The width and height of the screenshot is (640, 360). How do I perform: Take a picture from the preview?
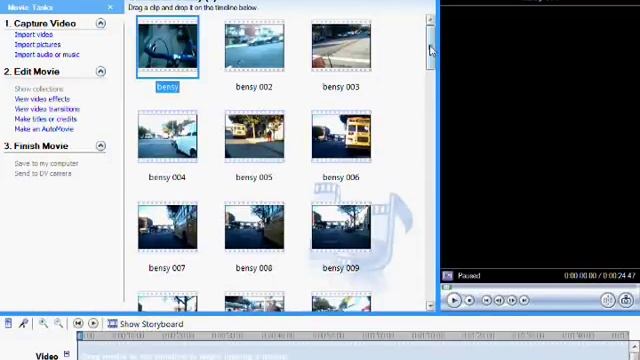(x=626, y=300)
